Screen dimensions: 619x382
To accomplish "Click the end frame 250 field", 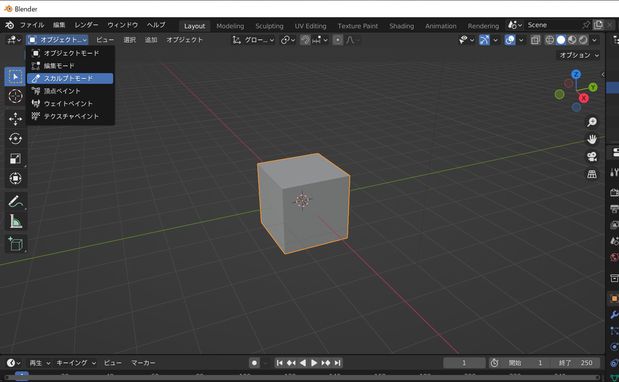I will click(x=576, y=363).
